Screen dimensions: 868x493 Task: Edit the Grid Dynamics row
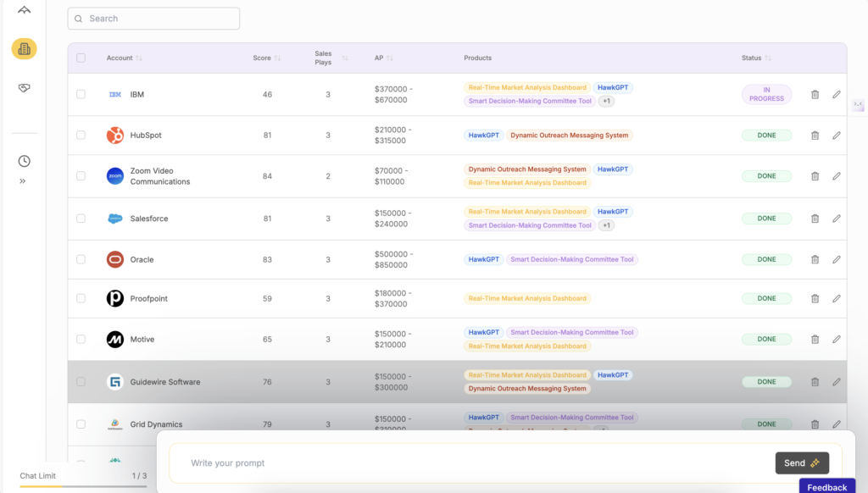click(x=837, y=424)
